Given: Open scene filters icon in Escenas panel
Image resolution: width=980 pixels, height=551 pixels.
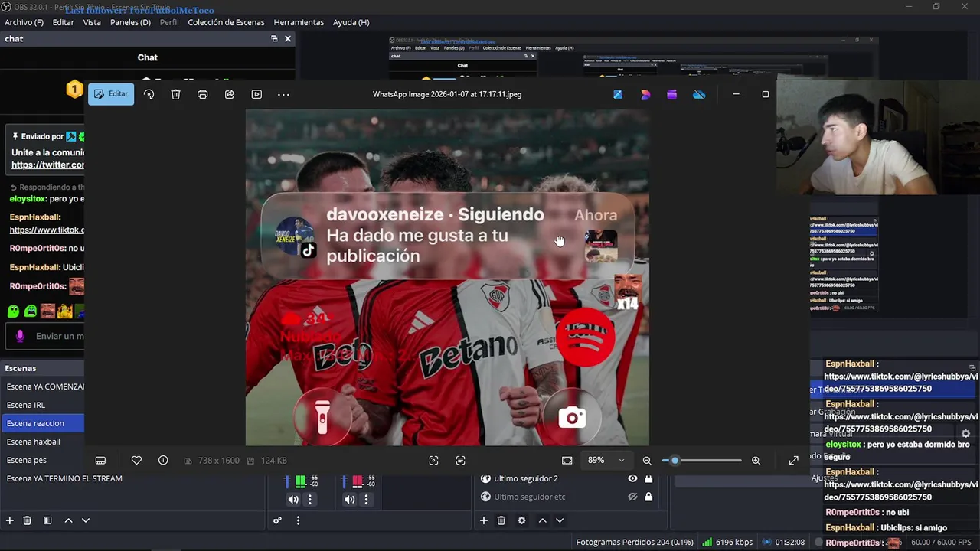Looking at the screenshot, I should coord(47,520).
